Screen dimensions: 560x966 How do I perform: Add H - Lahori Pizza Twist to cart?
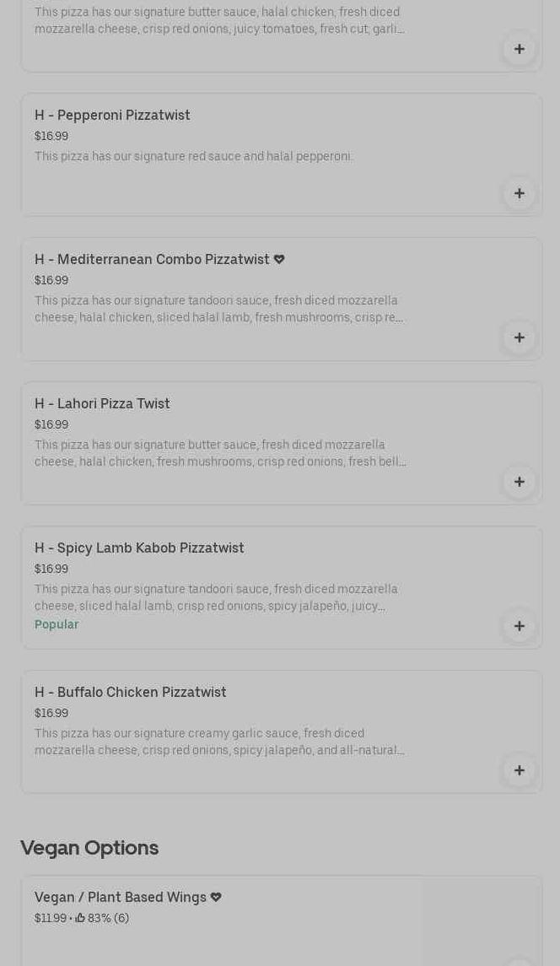tap(519, 482)
